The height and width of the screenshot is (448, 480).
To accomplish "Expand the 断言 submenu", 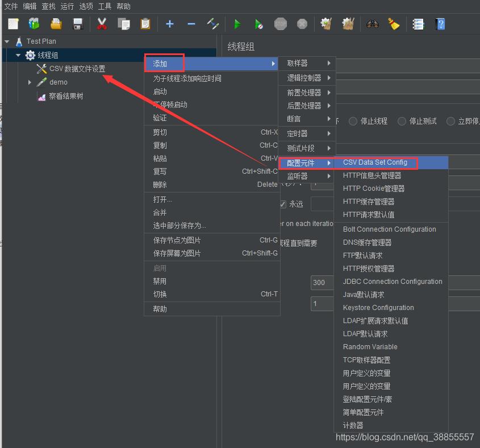I will pos(307,119).
